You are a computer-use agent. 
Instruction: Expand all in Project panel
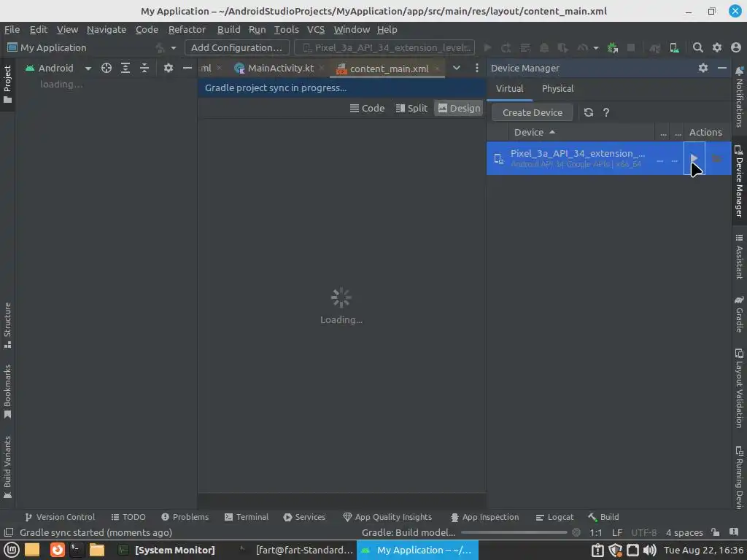pos(125,68)
